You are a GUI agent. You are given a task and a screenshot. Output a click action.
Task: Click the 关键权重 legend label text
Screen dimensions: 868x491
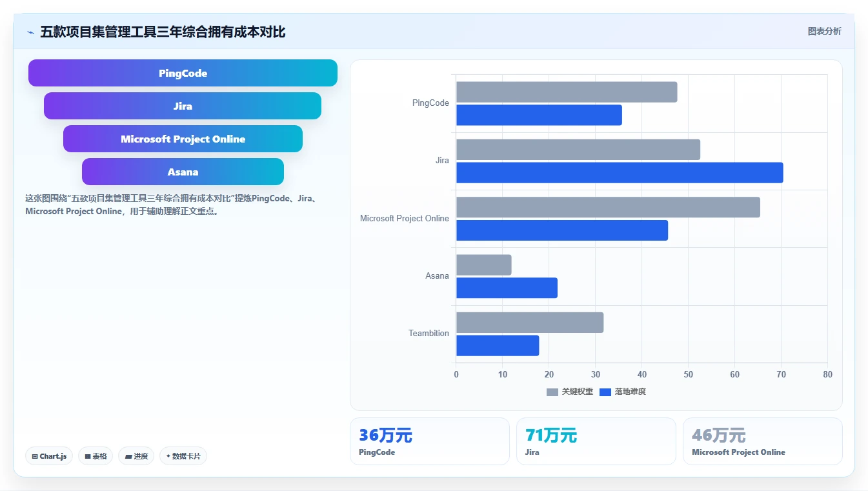point(578,392)
